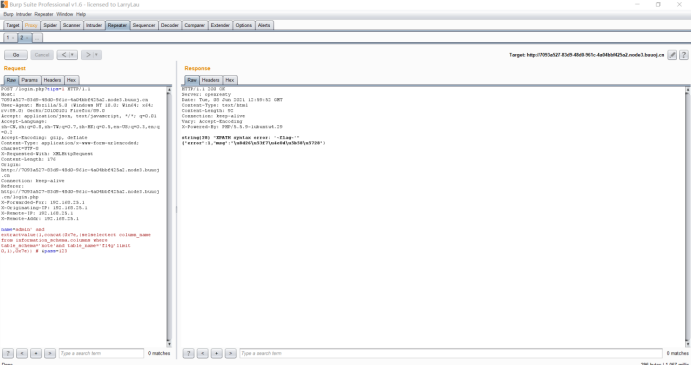The image size is (692, 365).
Task: Switch to the Target tool tab
Action: 12,25
